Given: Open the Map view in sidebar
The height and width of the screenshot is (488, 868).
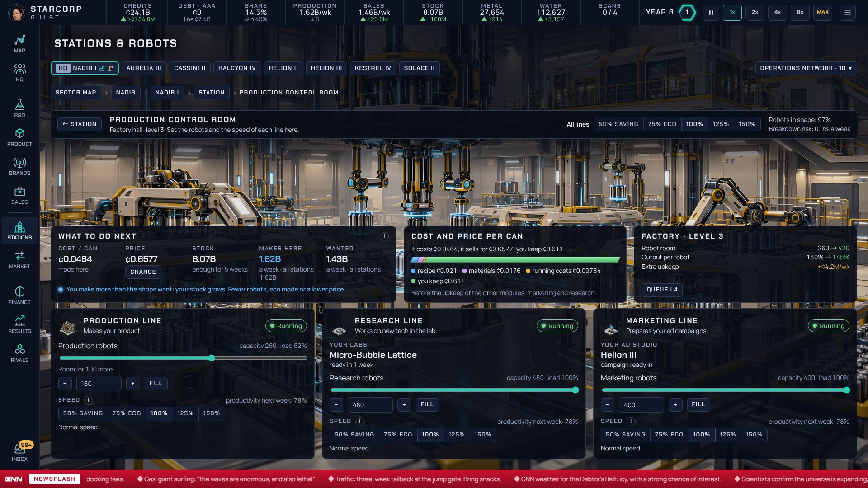Looking at the screenshot, I should tap(19, 44).
